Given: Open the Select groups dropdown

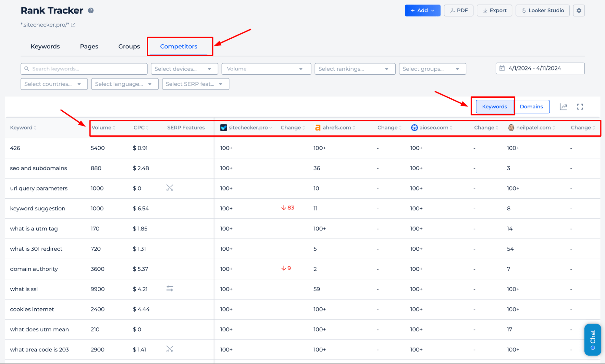Looking at the screenshot, I should point(432,69).
